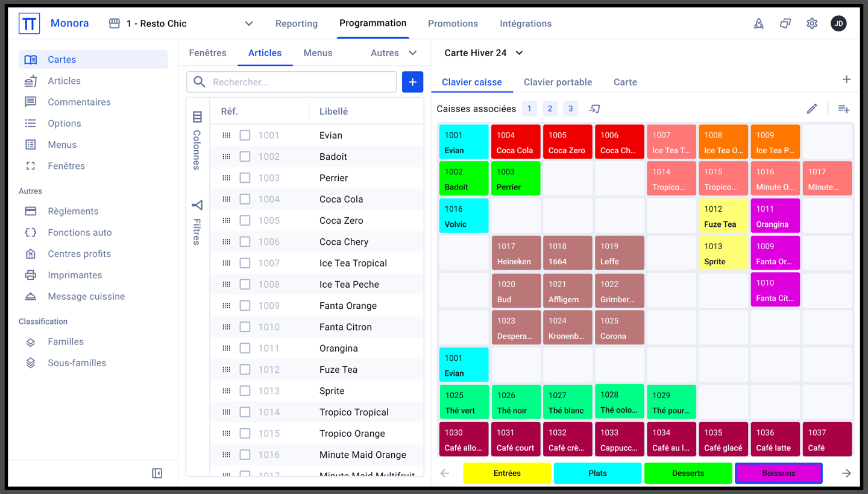The width and height of the screenshot is (868, 494).
Task: Go to previous keyboard page arrow
Action: [x=445, y=473]
